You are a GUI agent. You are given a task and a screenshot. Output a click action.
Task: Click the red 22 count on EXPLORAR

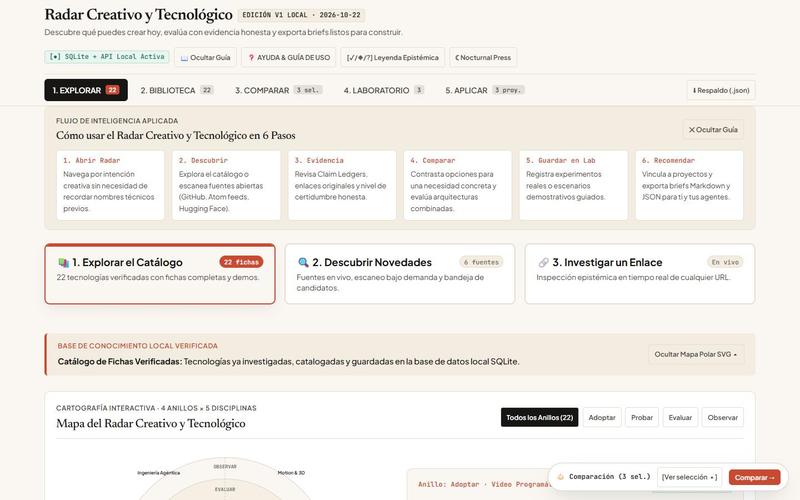pyautogui.click(x=112, y=90)
